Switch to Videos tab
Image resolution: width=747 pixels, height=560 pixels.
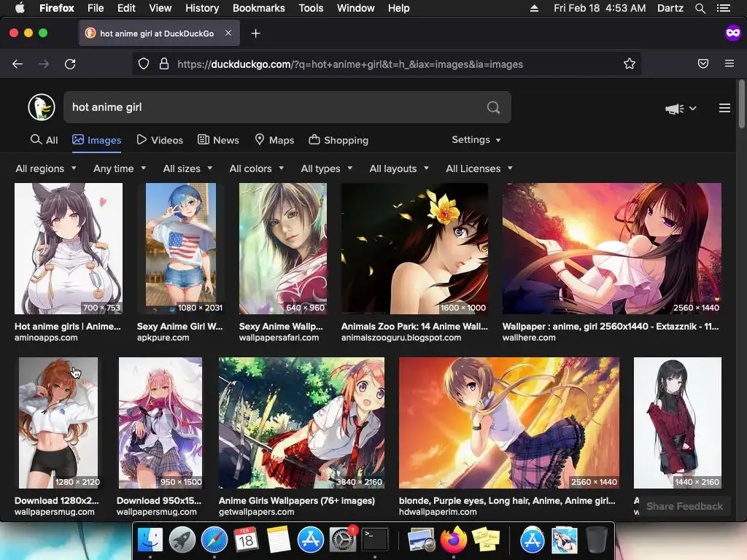160,140
